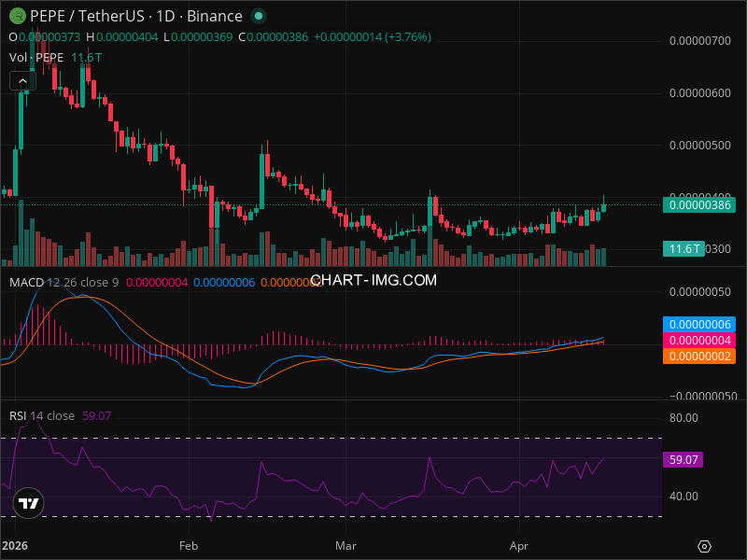Screen dimensions: 747x560
Task: Click the green market status dot
Action: click(259, 16)
